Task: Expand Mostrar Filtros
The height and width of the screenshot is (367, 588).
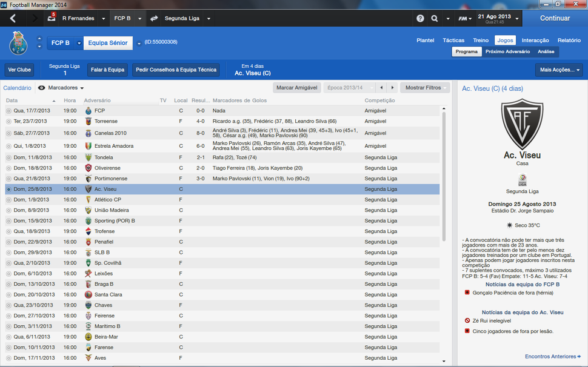Action: pos(425,88)
